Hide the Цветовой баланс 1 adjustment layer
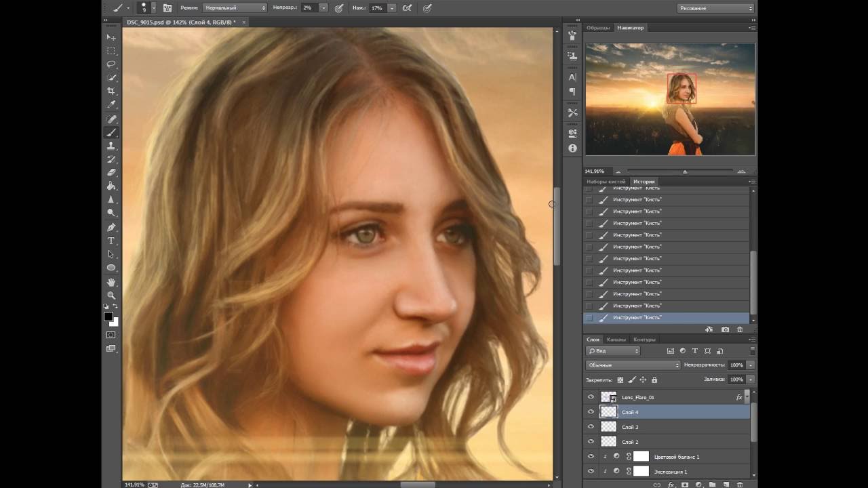868x488 pixels. [591, 457]
